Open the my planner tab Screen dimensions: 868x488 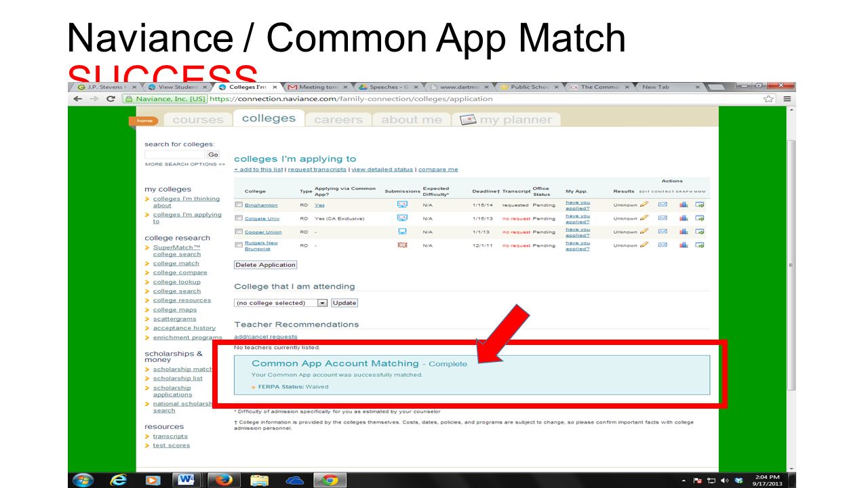point(507,120)
